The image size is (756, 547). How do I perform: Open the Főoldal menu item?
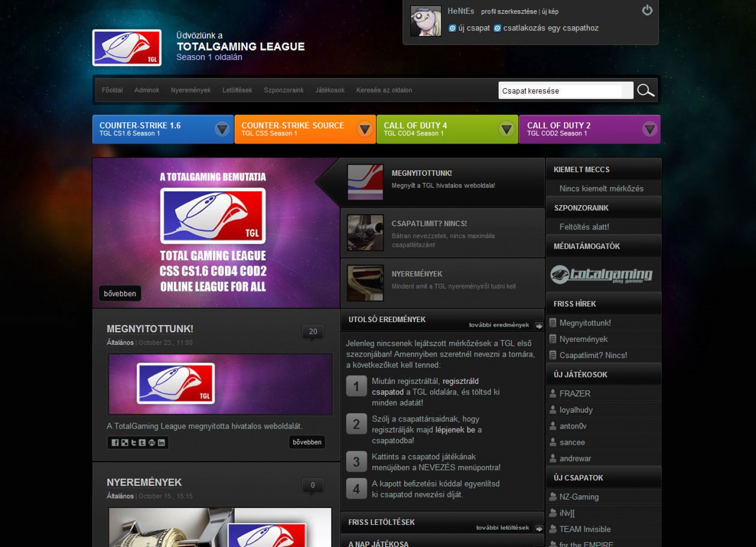coord(112,90)
